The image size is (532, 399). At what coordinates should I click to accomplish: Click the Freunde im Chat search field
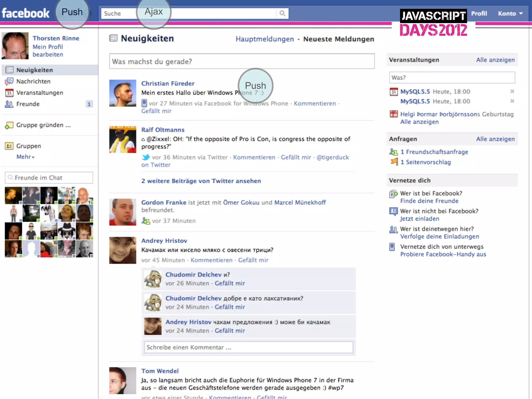point(49,178)
